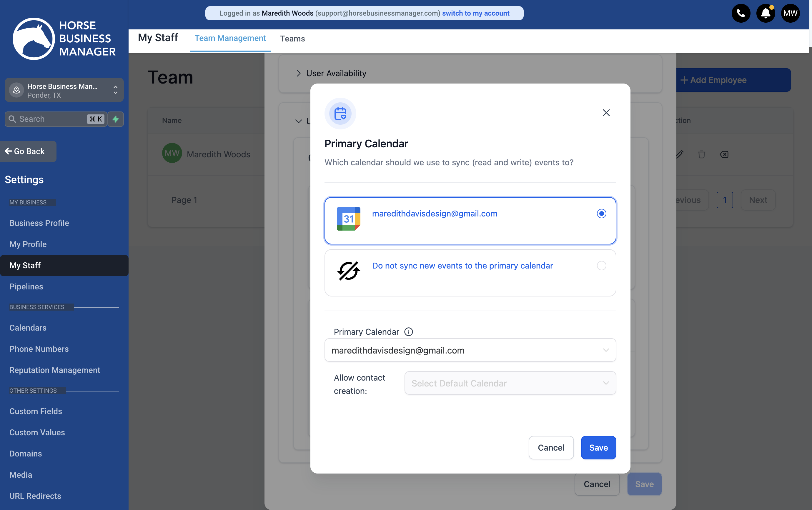Click the calendar heart icon in dialog header
The height and width of the screenshot is (510, 812).
(x=340, y=114)
